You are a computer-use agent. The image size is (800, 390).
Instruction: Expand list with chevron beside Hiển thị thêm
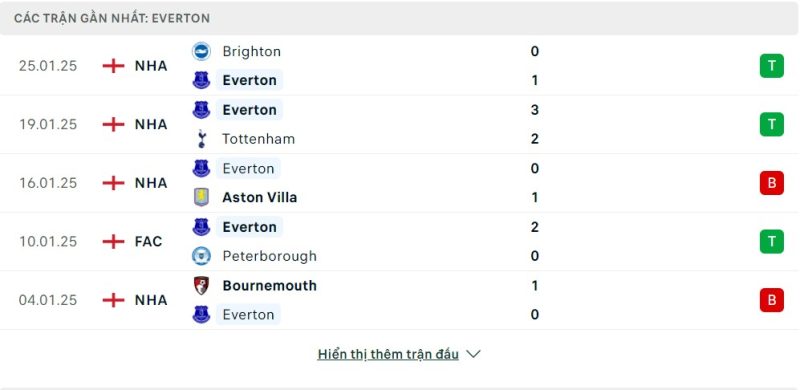point(473,354)
